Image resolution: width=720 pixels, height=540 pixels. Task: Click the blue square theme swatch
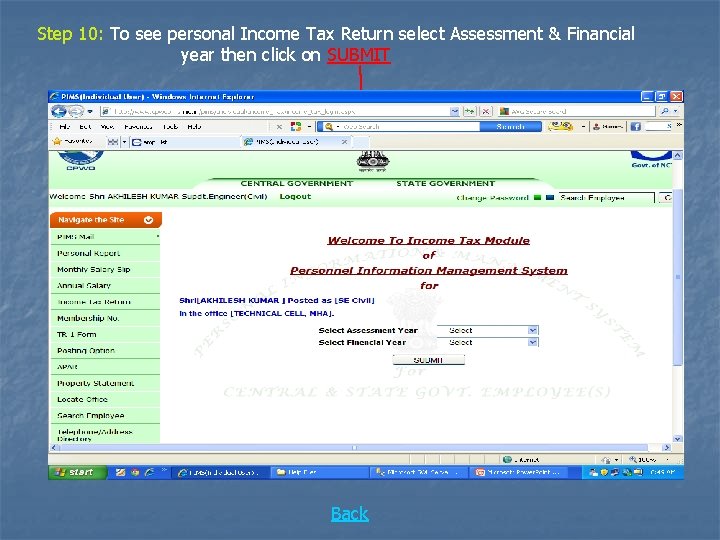click(550, 198)
